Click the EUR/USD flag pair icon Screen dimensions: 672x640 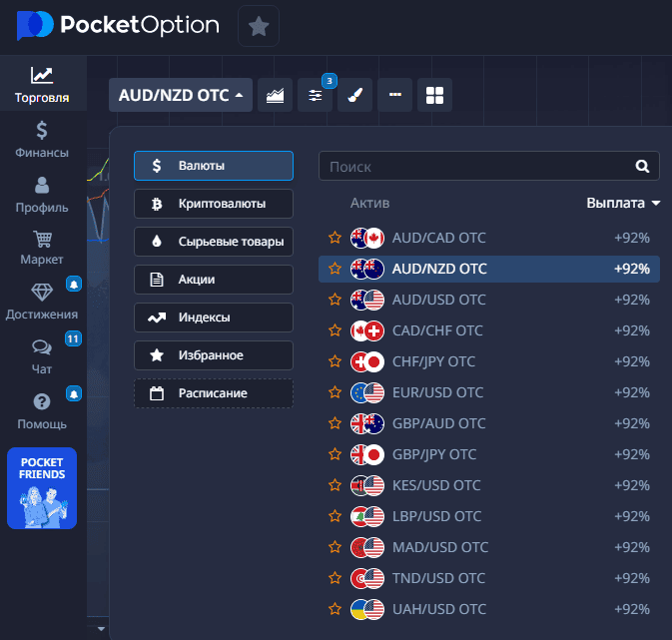(367, 392)
